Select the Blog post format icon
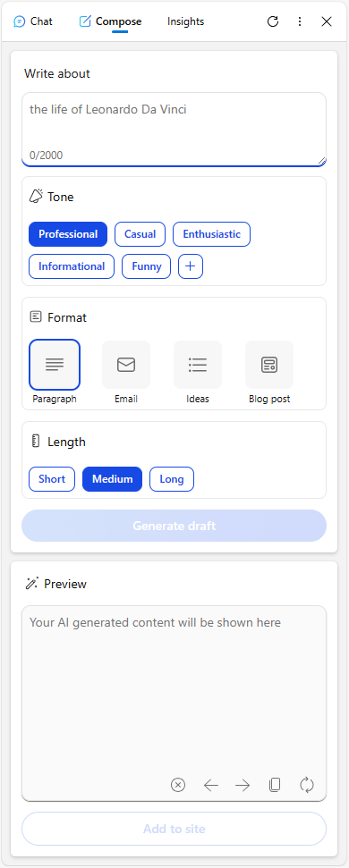 tap(269, 365)
